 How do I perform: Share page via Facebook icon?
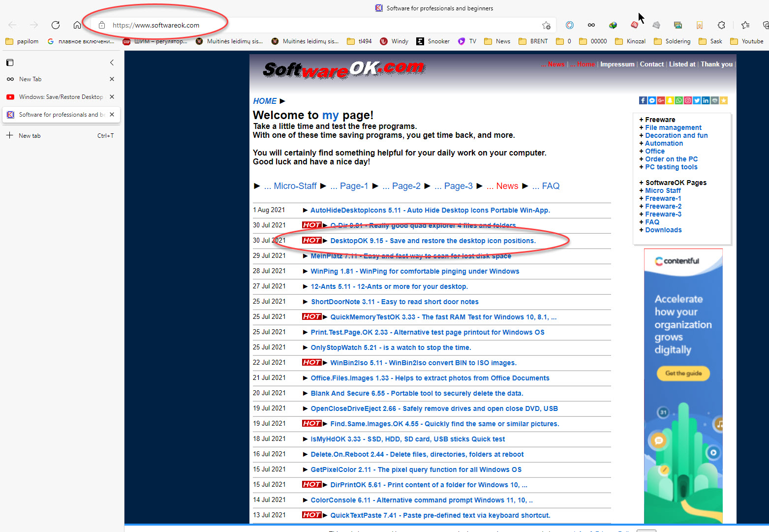tap(643, 100)
